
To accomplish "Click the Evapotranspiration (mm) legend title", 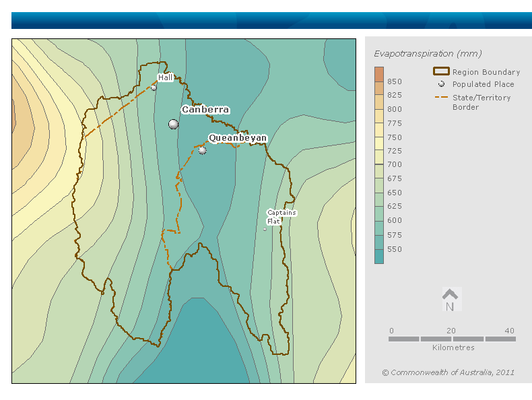I will 428,54.
